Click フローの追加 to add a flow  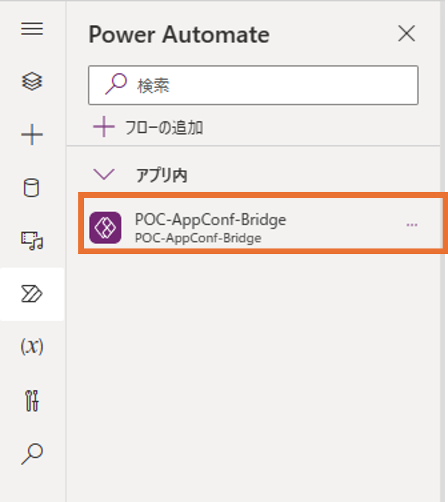pos(165,127)
